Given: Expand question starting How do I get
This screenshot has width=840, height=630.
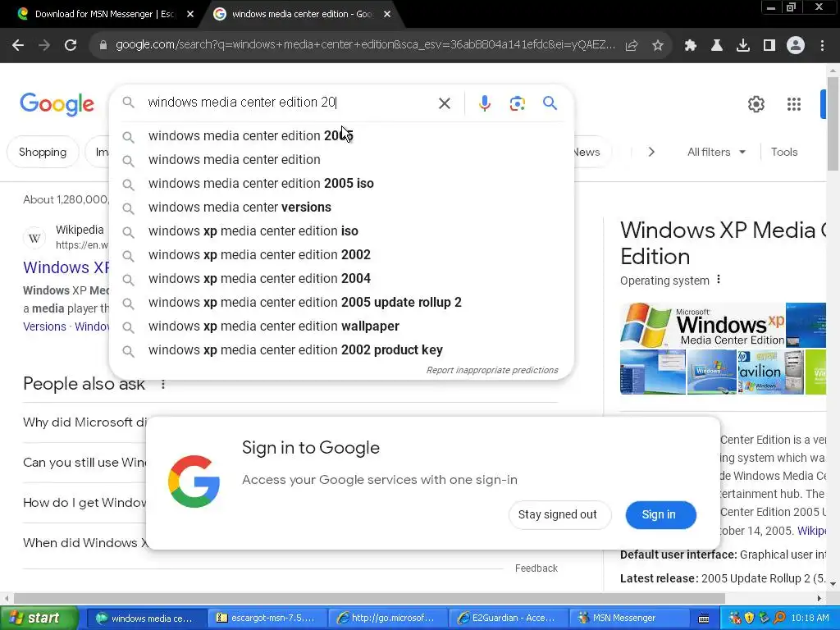Looking at the screenshot, I should click(84, 503).
